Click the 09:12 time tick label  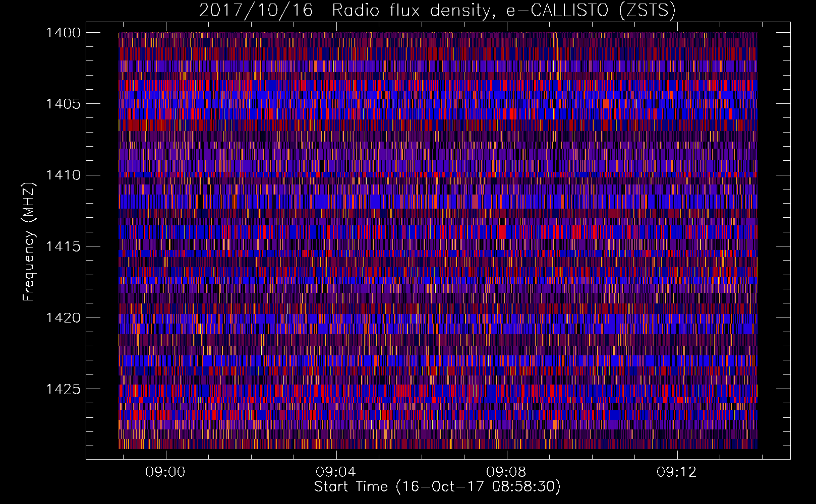677,472
